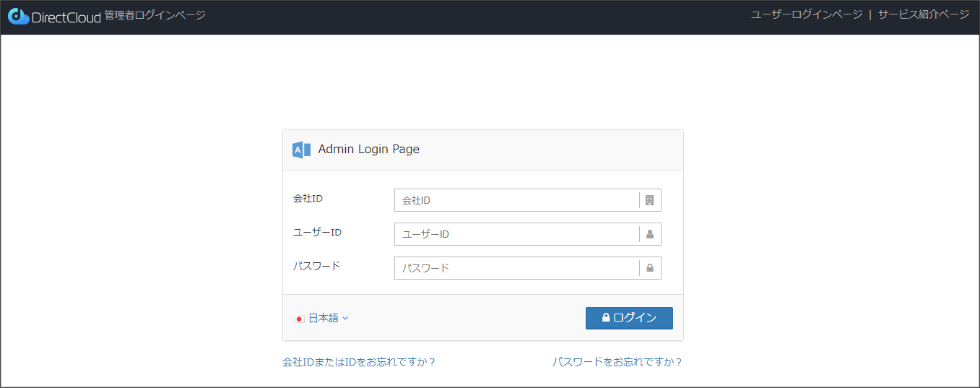Open the パスワードをお忘れですか？ link
The image size is (980, 388).
(617, 362)
